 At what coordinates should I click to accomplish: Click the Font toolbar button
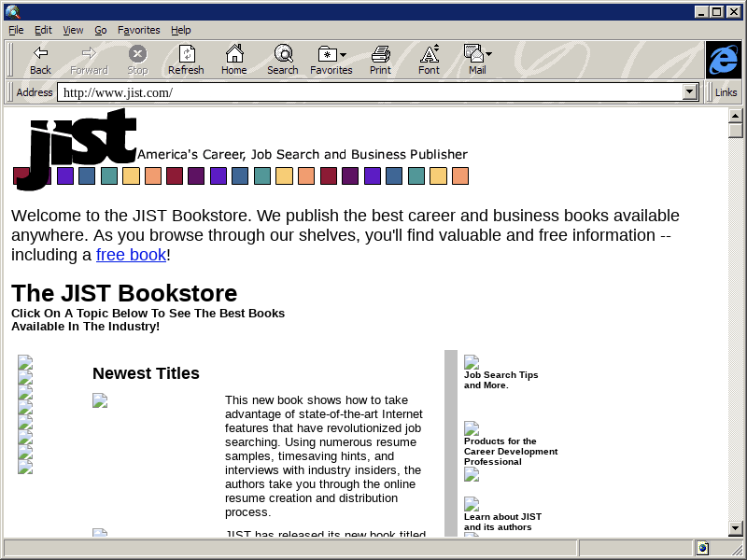pos(429,60)
